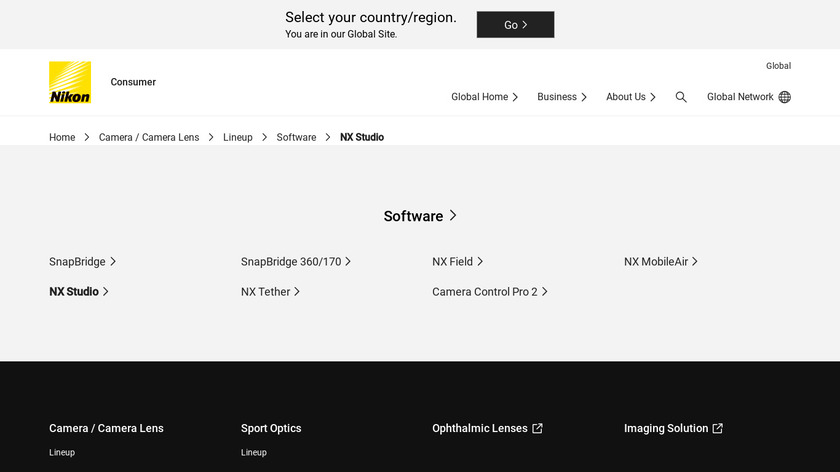The image size is (840, 472).
Task: Open NX Field page
Action: click(x=458, y=261)
